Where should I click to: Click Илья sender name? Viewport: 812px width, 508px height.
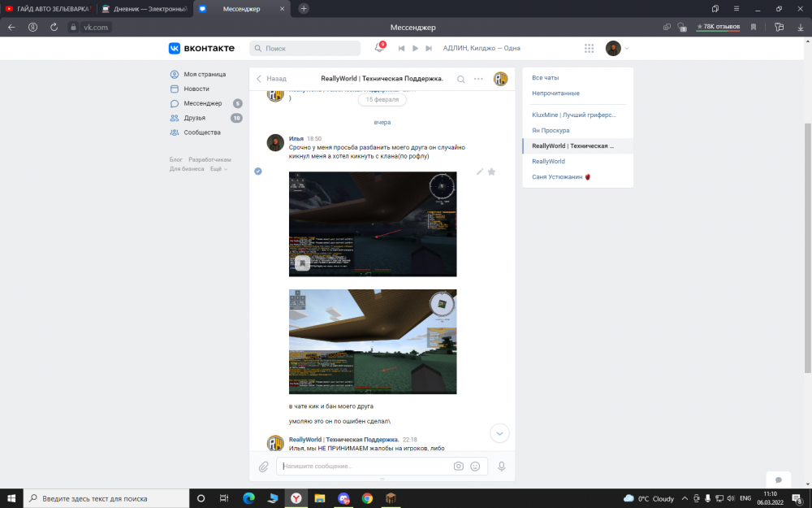296,138
